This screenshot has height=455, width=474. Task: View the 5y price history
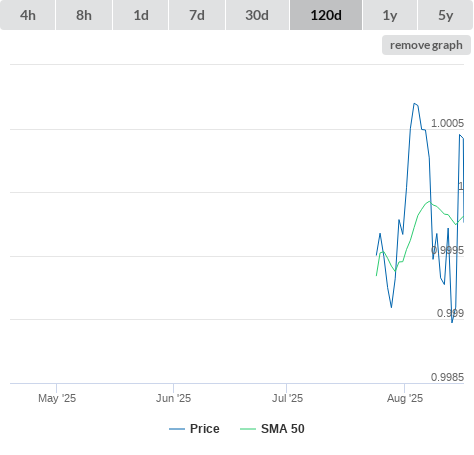(445, 15)
